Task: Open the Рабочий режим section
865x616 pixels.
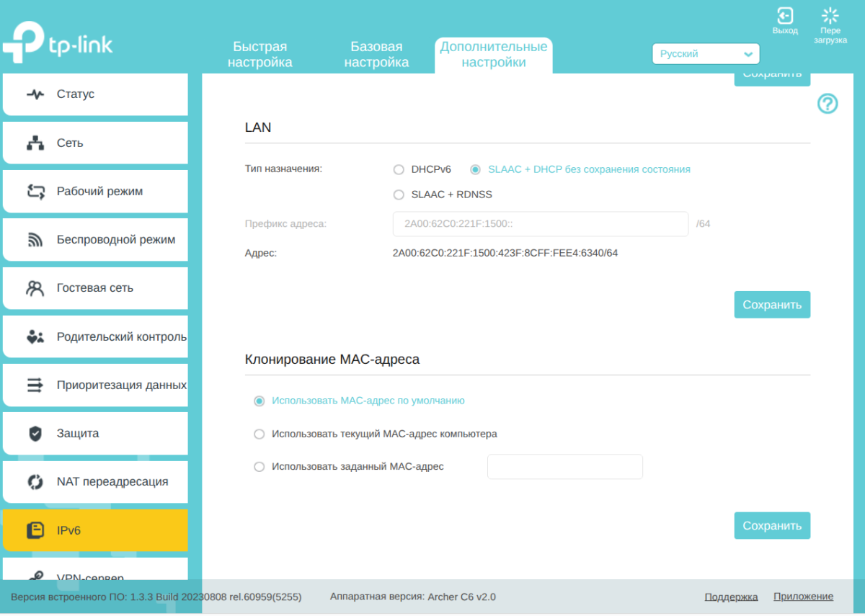Action: (95, 192)
